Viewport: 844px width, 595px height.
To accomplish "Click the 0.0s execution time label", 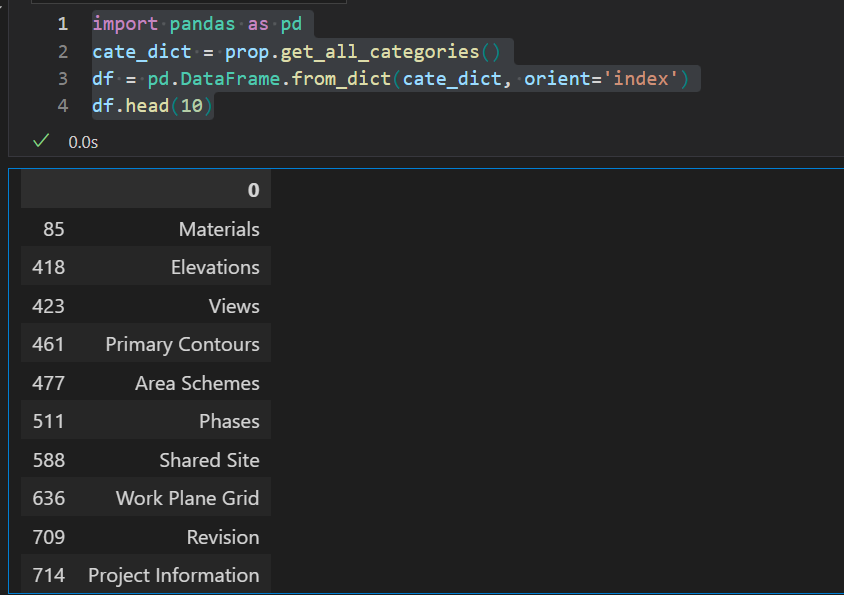I will pos(83,143).
